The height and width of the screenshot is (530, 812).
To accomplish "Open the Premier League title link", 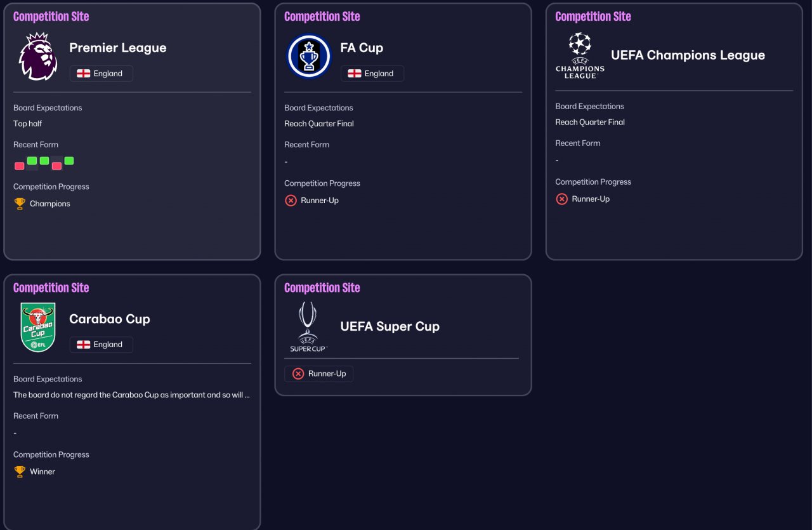I will pyautogui.click(x=118, y=48).
